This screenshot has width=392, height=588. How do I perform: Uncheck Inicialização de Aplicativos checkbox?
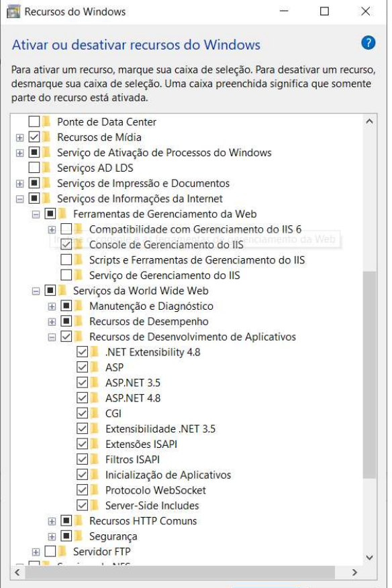tap(83, 475)
